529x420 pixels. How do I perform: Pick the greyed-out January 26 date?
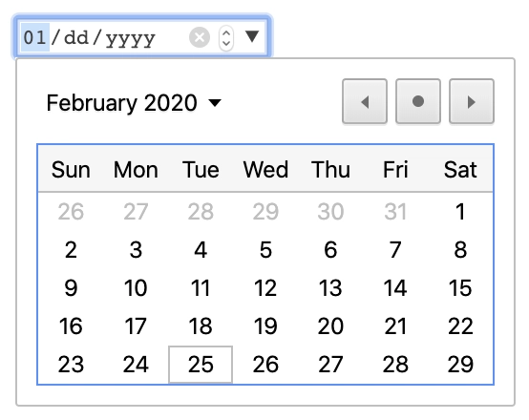pos(71,212)
